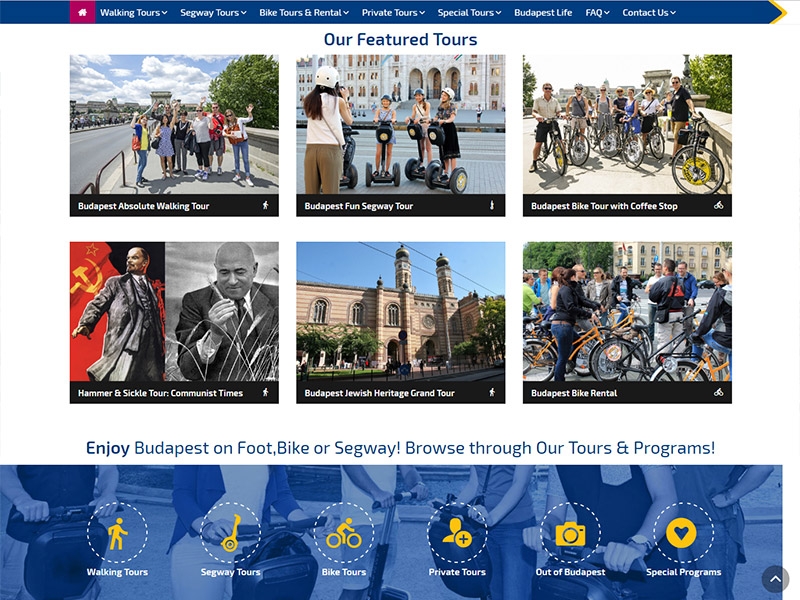Click the Chain Bridge walking group photo
The image size is (800, 600).
[x=174, y=124]
